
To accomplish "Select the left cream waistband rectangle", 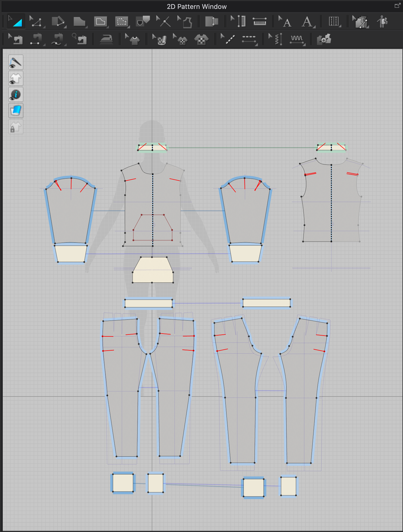I will pyautogui.click(x=149, y=303).
